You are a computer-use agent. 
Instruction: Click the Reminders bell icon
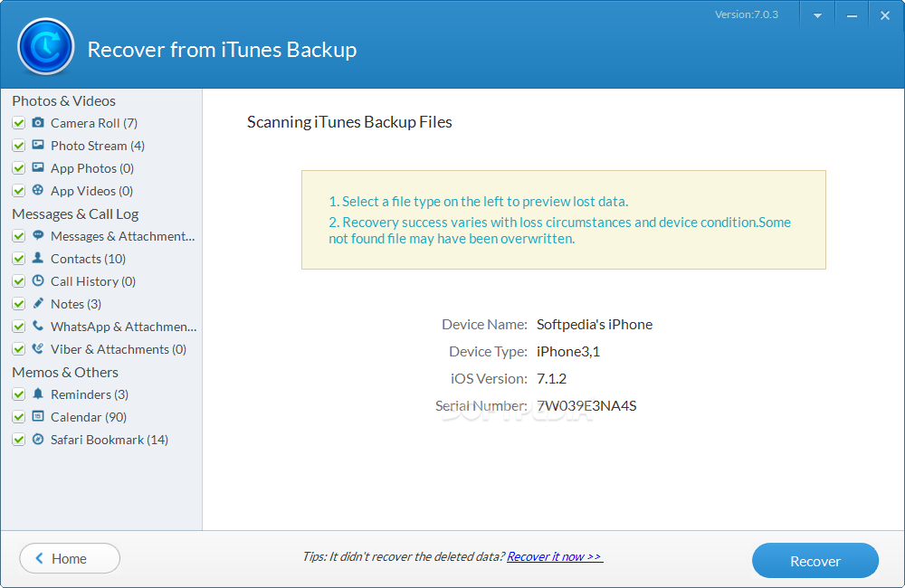38,394
